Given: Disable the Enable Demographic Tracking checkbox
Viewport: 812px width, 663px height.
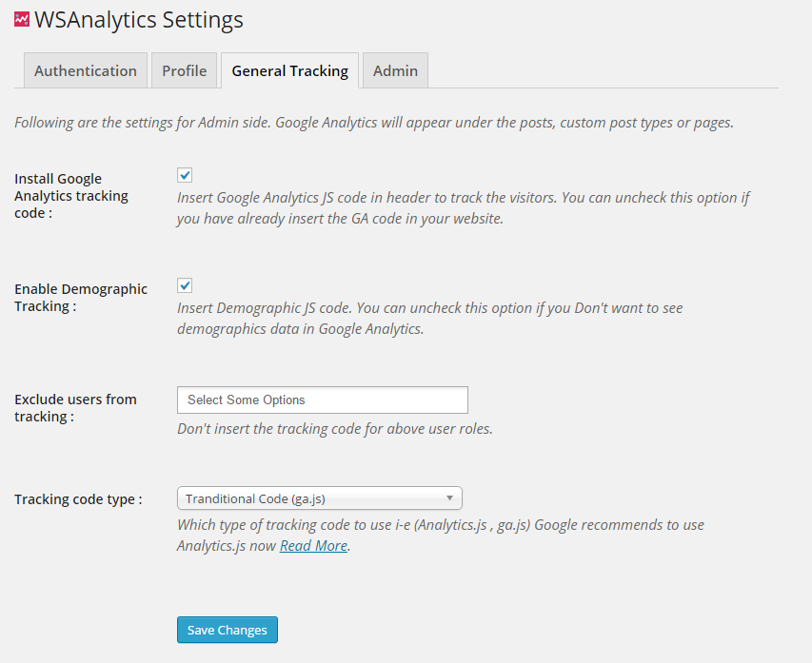Looking at the screenshot, I should [185, 285].
